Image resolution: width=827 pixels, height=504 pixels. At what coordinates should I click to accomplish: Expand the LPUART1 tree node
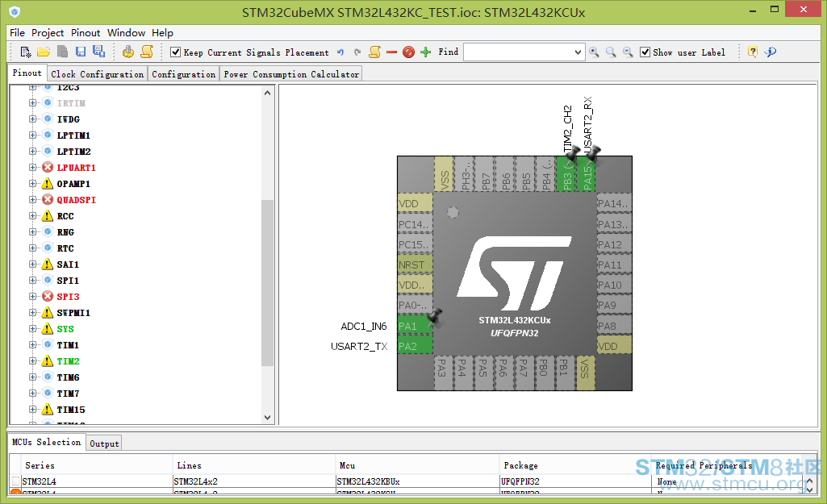(x=33, y=167)
